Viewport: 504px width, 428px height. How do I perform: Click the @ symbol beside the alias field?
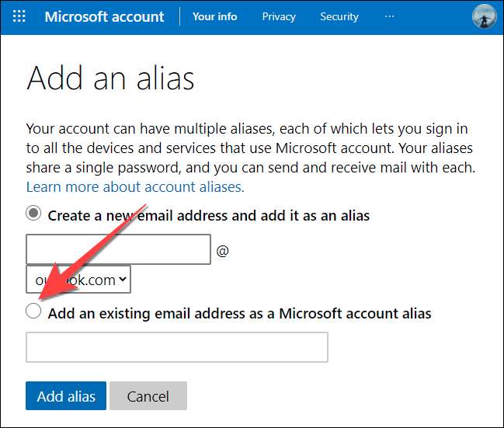tap(222, 251)
